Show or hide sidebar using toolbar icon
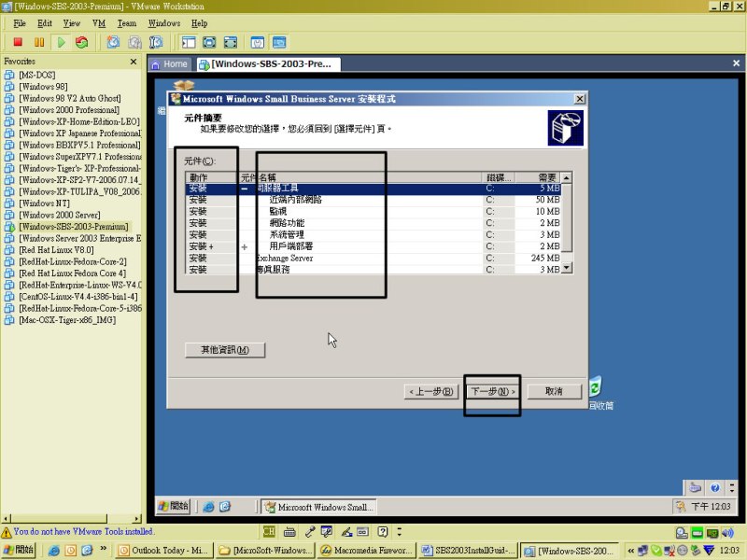This screenshot has width=747, height=560. 189,42
